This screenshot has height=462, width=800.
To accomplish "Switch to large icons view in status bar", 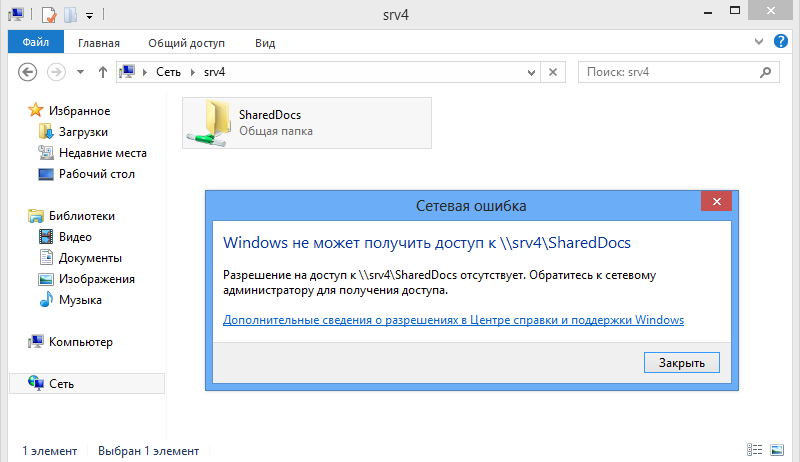I will pos(777,449).
